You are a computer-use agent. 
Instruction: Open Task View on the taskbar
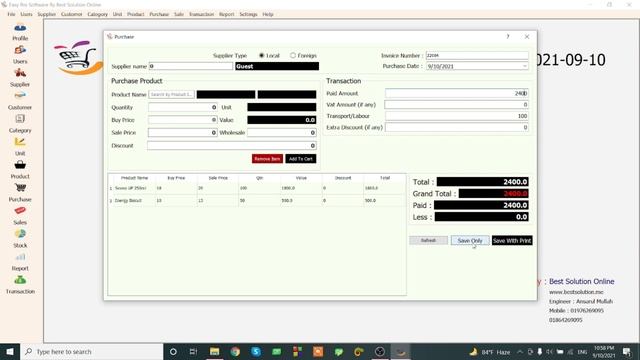point(193,351)
